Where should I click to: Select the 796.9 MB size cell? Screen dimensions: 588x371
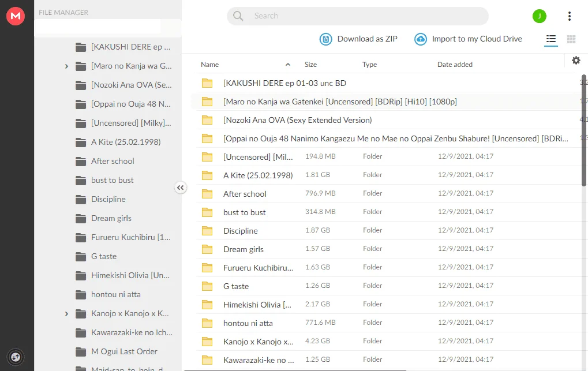pos(320,193)
